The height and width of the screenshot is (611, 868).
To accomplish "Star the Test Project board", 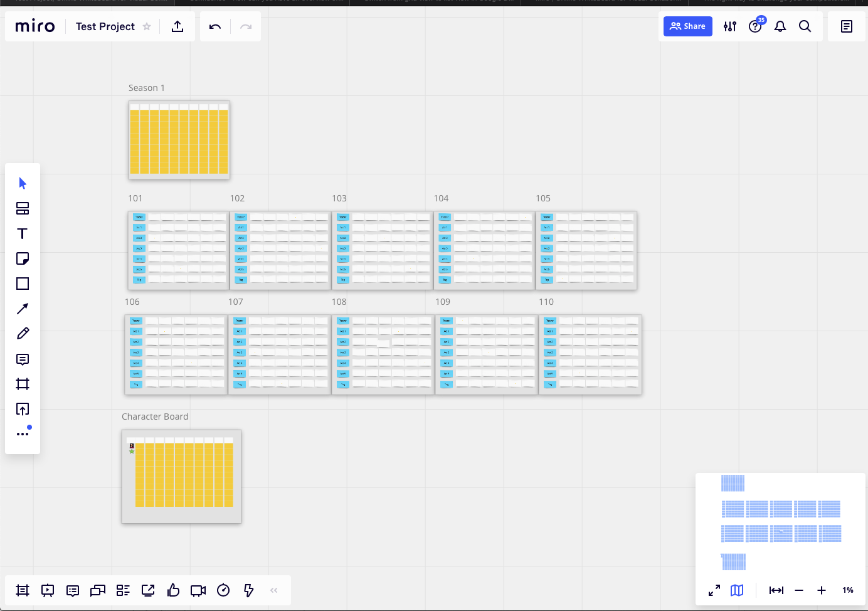I will point(147,26).
